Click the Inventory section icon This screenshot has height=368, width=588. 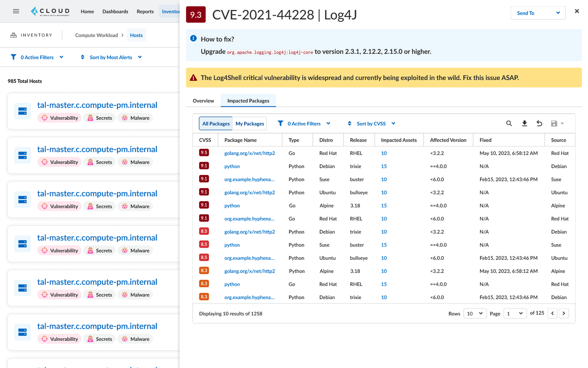(x=14, y=35)
